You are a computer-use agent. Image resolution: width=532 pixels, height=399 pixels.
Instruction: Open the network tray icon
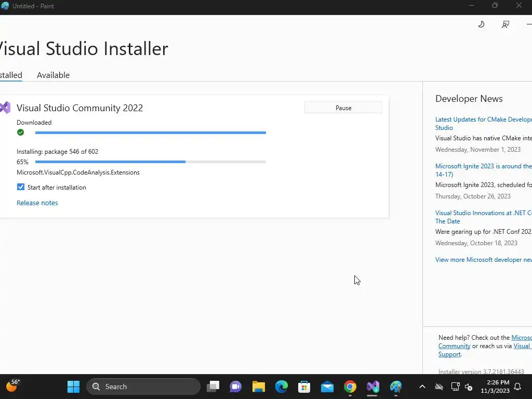pyautogui.click(x=455, y=387)
